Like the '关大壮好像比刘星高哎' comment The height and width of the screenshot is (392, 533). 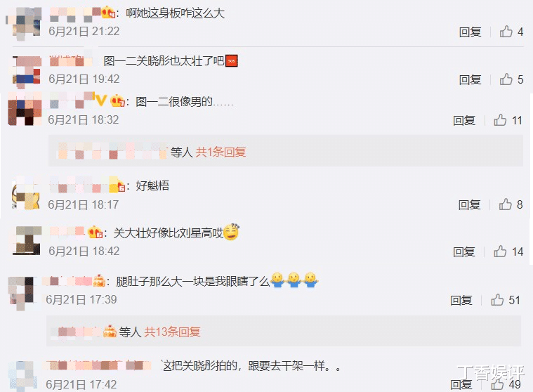[x=500, y=251]
